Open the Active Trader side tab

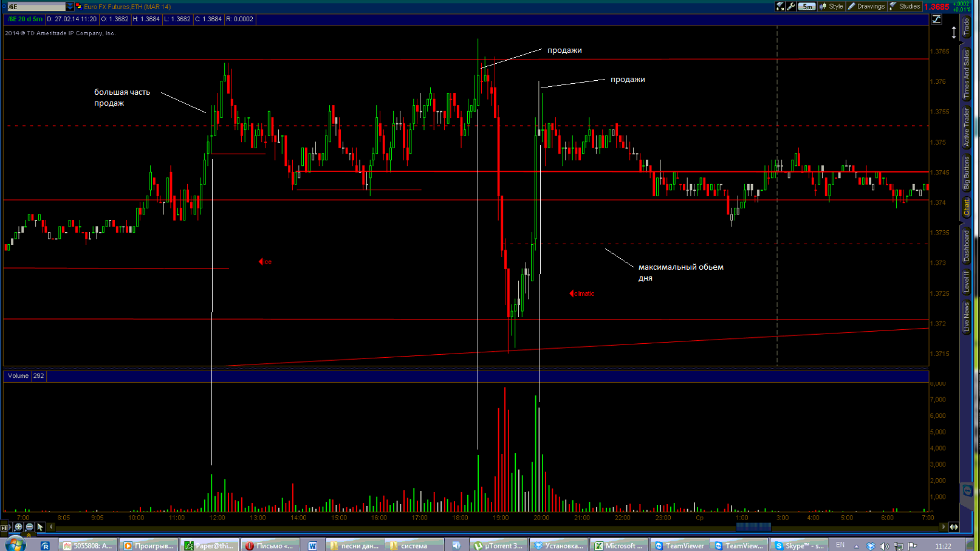(966, 127)
